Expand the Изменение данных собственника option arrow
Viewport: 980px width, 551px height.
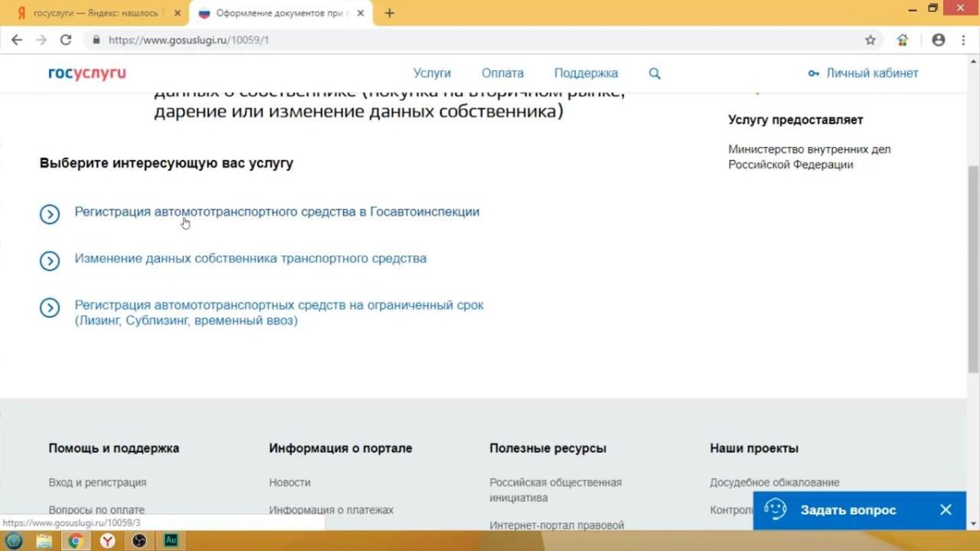pyautogui.click(x=50, y=261)
